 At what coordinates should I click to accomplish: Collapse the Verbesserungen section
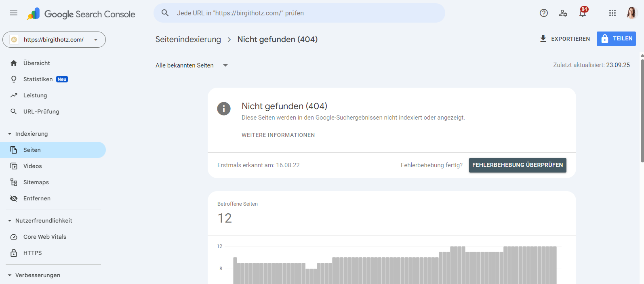point(10,275)
